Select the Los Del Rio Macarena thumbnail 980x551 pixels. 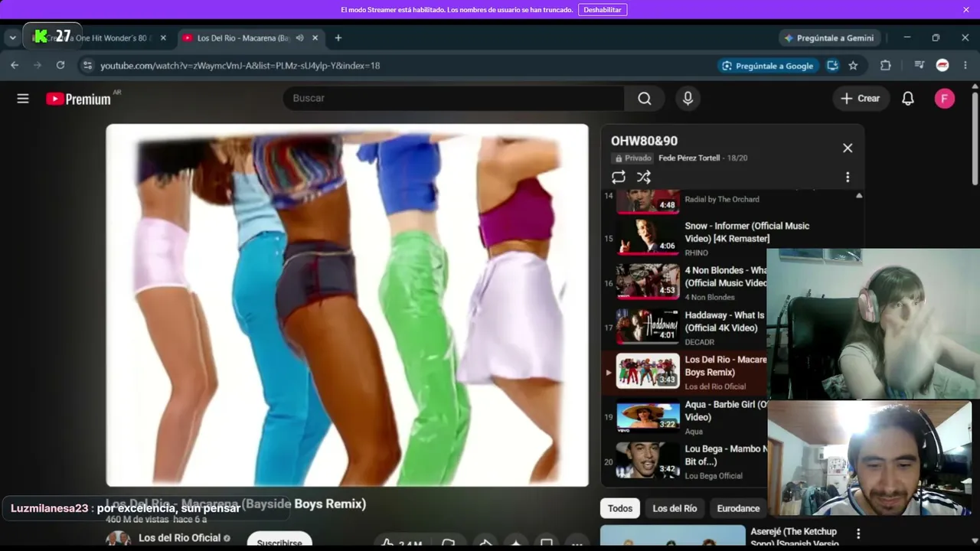click(648, 372)
